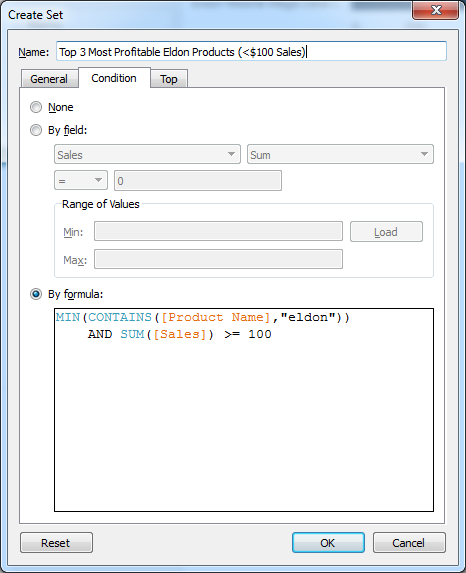Select the Condition tab

(114, 77)
